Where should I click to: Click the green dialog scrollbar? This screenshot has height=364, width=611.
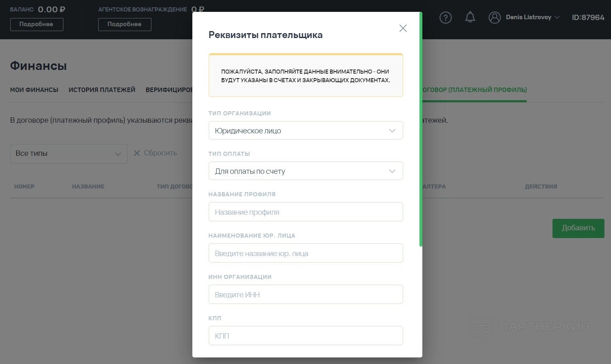pyautogui.click(x=420, y=131)
